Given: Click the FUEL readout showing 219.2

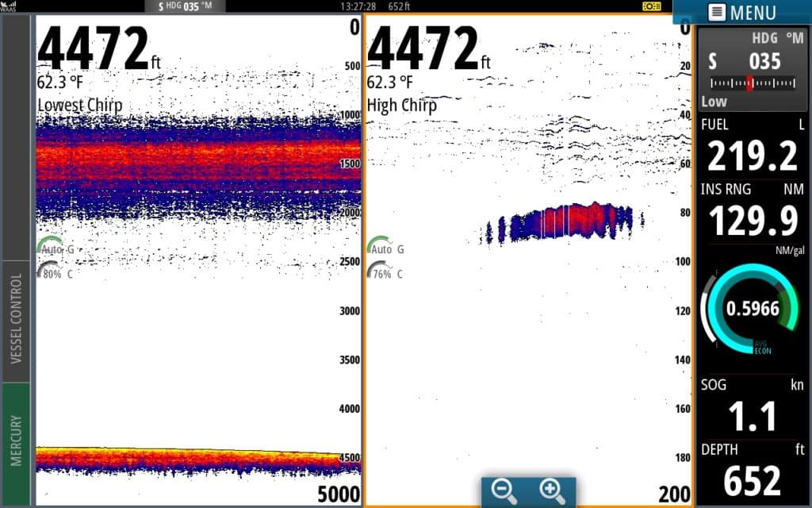Looking at the screenshot, I should [752, 155].
